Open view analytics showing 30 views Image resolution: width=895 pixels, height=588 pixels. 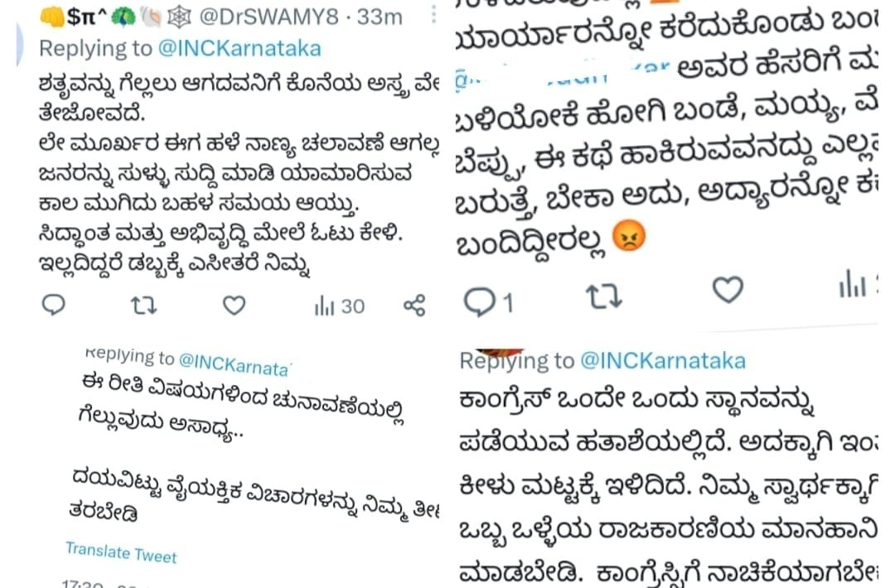point(339,306)
